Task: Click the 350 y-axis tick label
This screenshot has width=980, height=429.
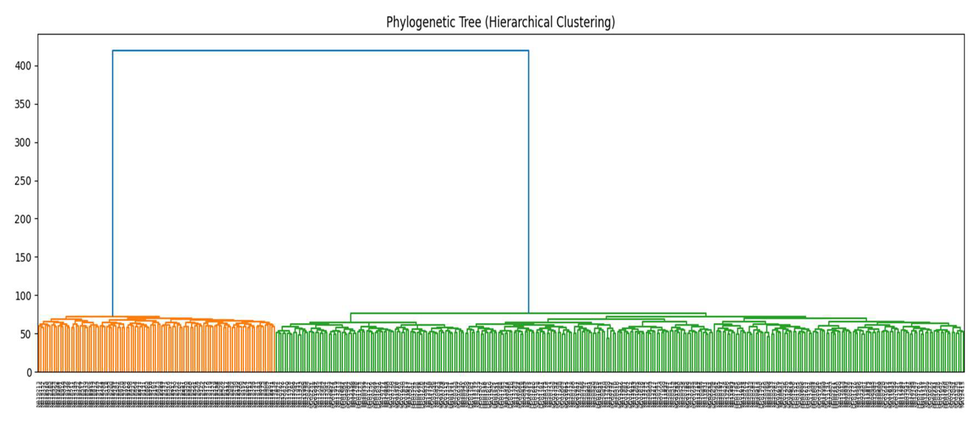Action: click(x=23, y=104)
